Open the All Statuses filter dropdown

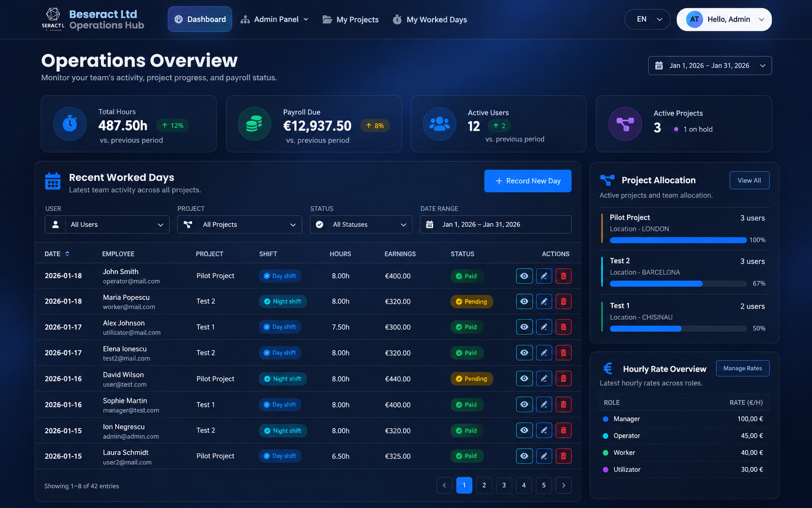(x=361, y=224)
